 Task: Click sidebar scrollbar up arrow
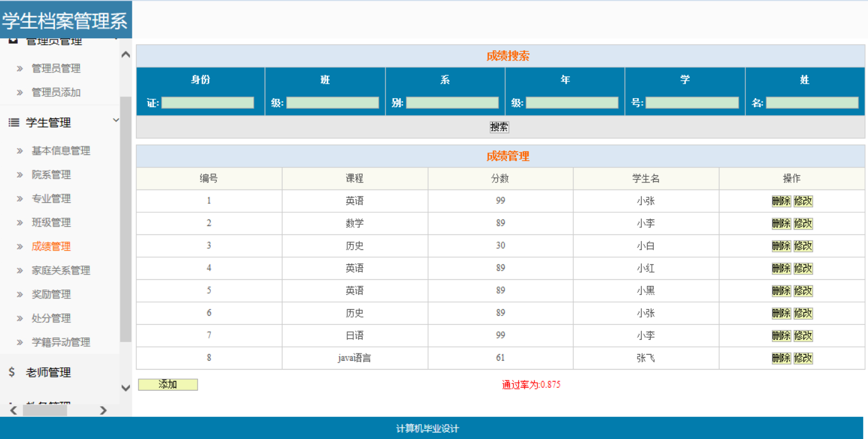click(x=126, y=54)
